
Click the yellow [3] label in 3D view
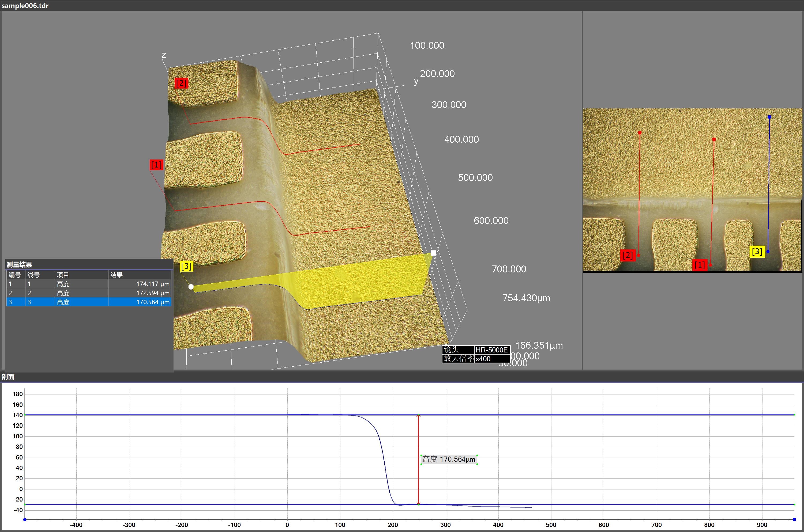(x=186, y=266)
